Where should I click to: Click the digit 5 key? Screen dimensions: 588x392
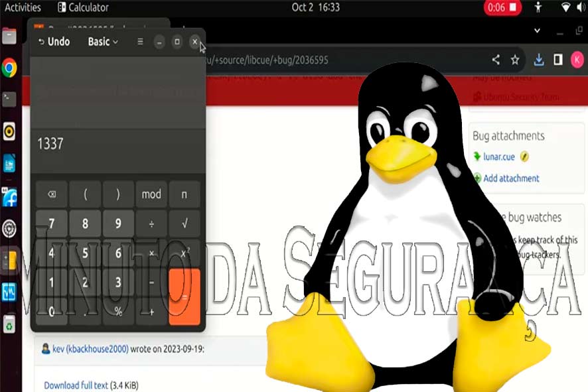pyautogui.click(x=85, y=253)
